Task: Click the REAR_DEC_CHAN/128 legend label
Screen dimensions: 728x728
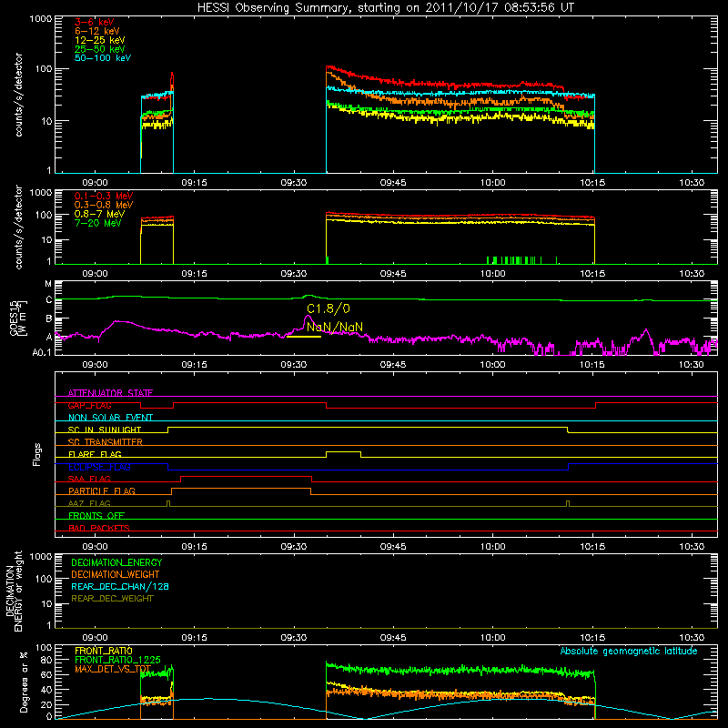Action: click(x=120, y=586)
